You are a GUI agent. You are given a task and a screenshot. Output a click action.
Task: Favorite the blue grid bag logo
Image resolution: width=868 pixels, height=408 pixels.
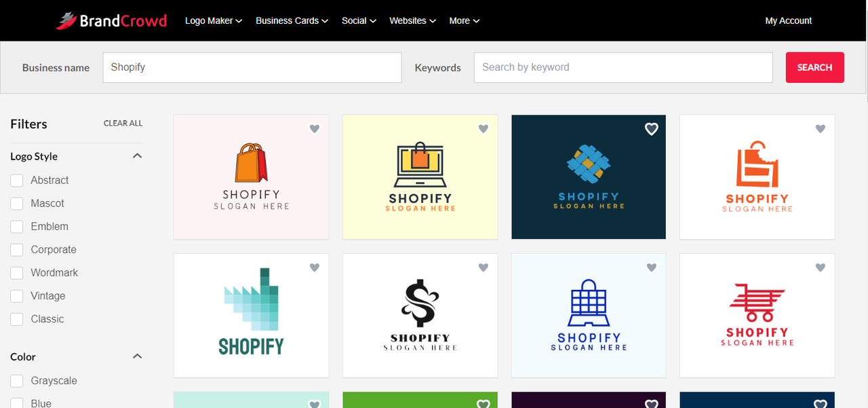(x=652, y=267)
